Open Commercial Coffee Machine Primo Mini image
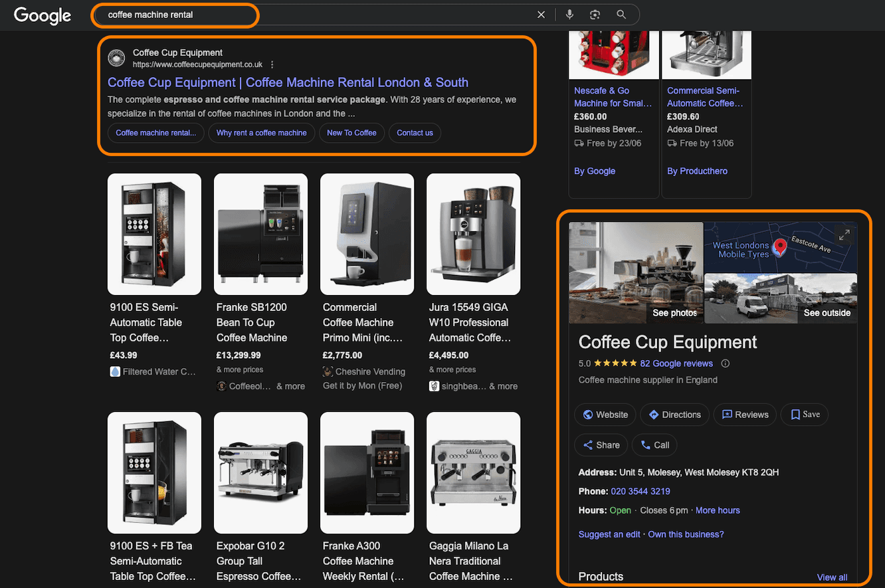This screenshot has width=885, height=588. (367, 234)
